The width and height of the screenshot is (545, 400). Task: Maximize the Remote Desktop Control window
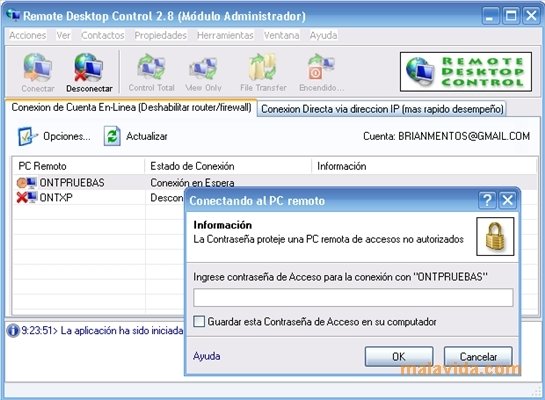(x=511, y=16)
